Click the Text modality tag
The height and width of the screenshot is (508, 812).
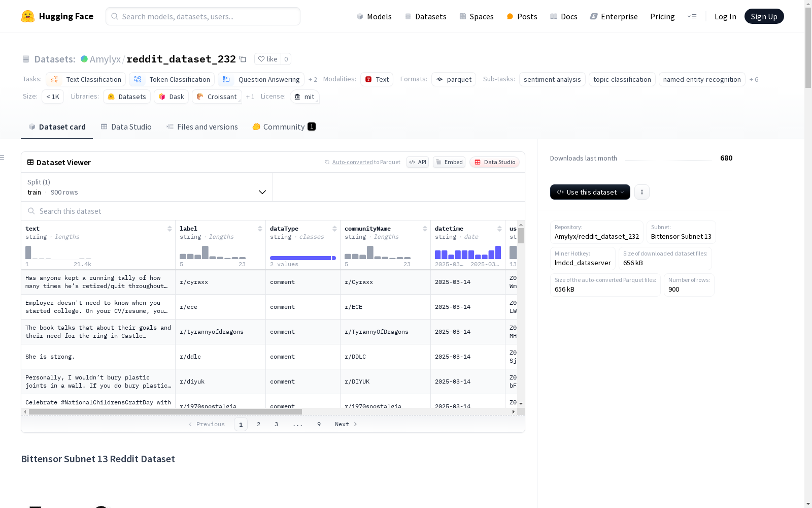(x=377, y=80)
